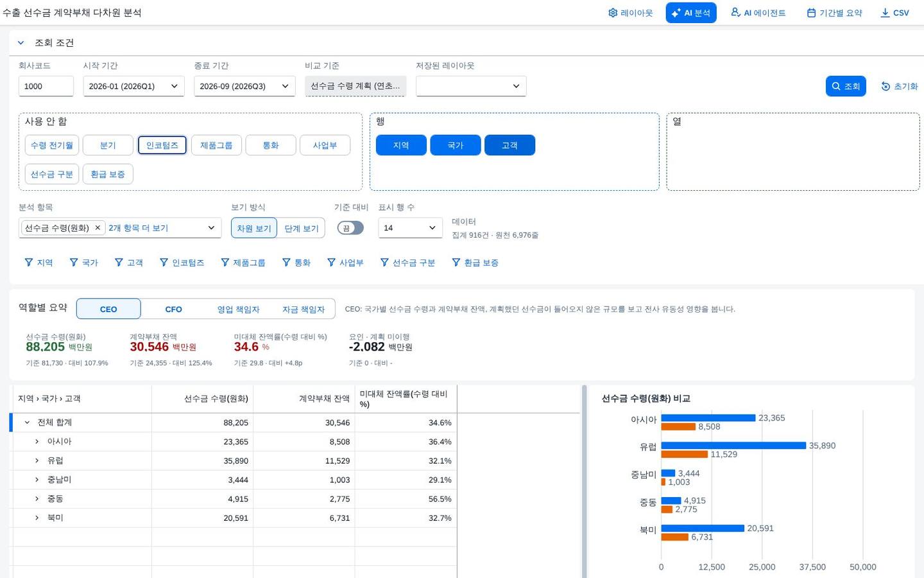Open the 인코텀즈 filter
The width and height of the screenshot is (924, 578).
click(182, 263)
